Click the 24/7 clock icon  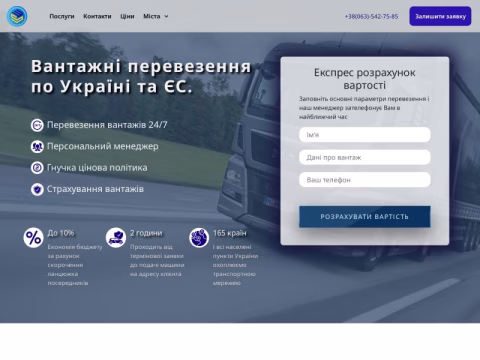37,125
